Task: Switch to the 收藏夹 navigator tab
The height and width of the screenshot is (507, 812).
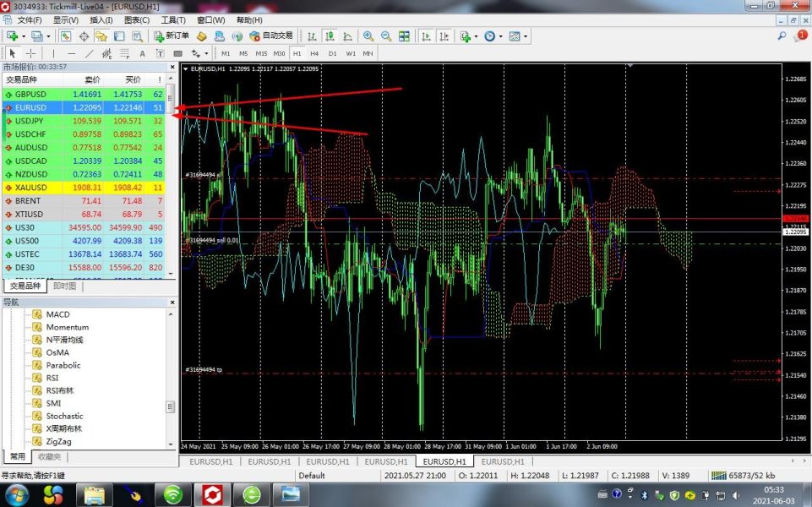Action: coord(51,456)
